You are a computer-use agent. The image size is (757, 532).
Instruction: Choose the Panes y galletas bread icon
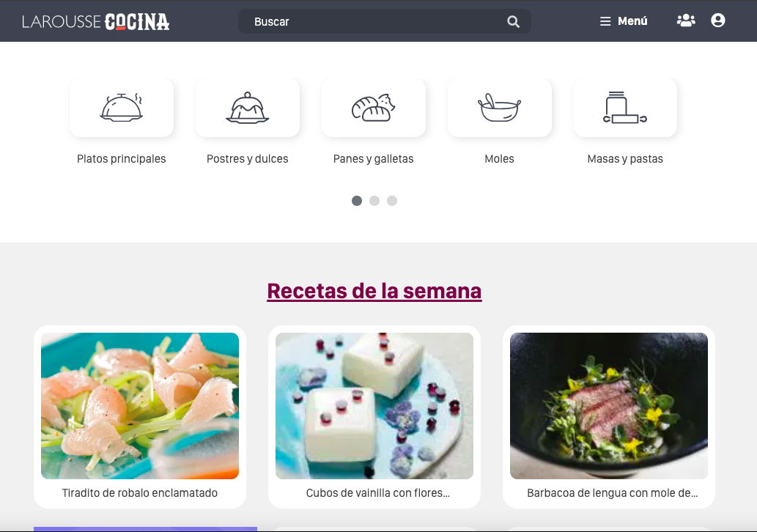tap(374, 108)
